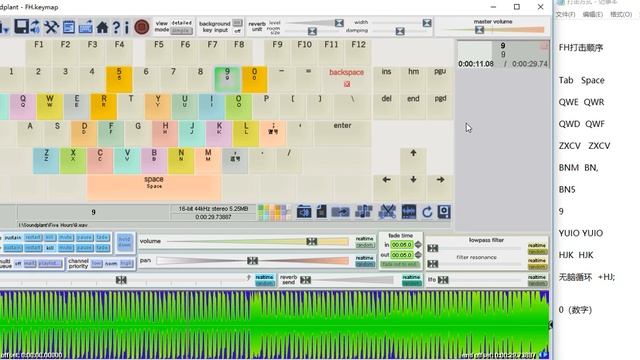This screenshot has width=640, height=360.
Task: Click the fade in time field
Action: pyautogui.click(x=402, y=244)
